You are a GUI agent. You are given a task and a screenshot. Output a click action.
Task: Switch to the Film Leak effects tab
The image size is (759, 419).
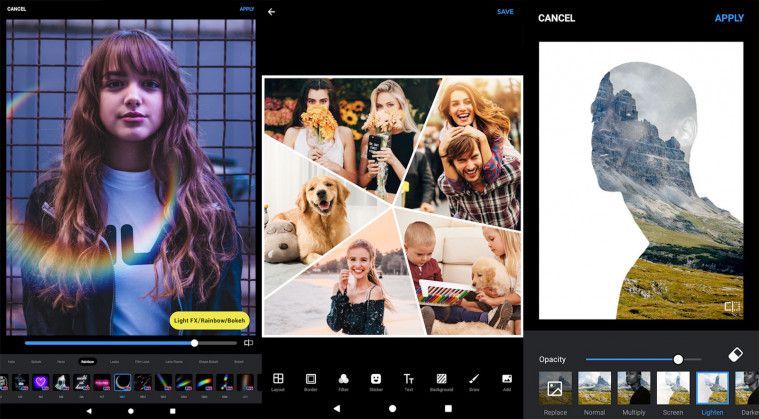142,361
